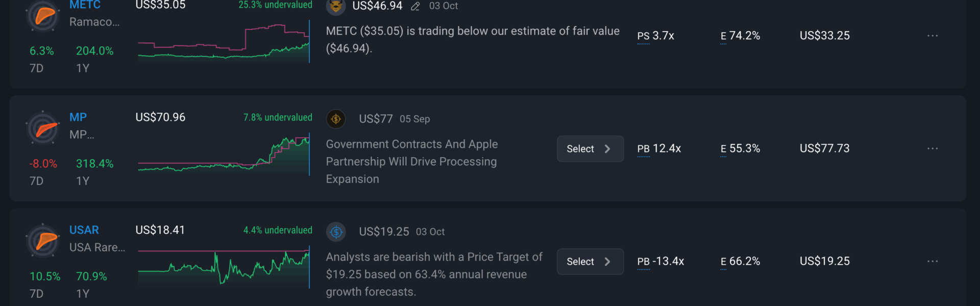This screenshot has width=980, height=306.
Task: Click the pencil edit icon beside US$46.94
Action: [x=415, y=6]
